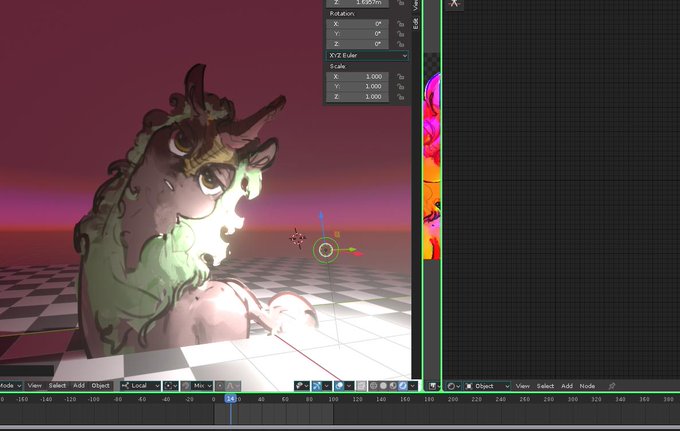
Task: Toggle the pin icon in node editor header
Action: (x=612, y=386)
